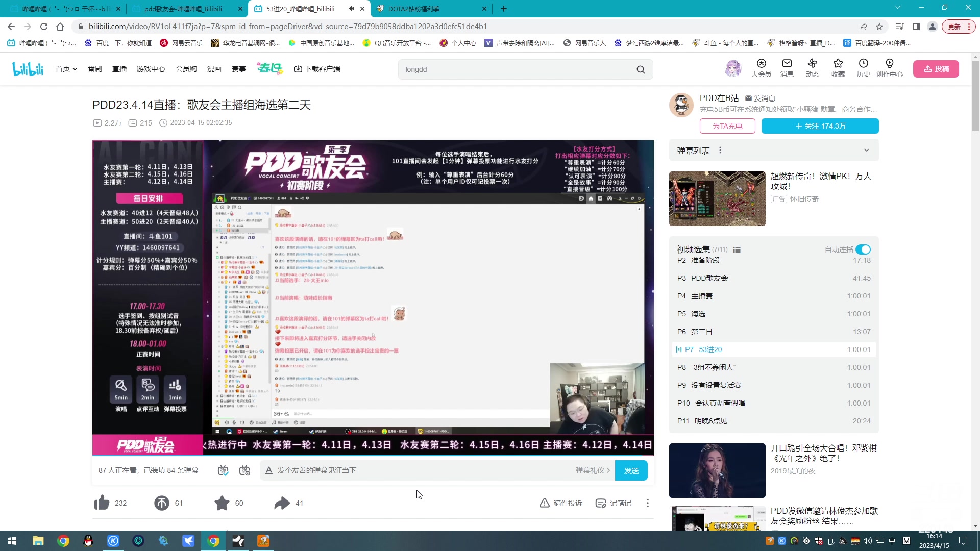Select episode P4 主播赛

click(x=774, y=296)
